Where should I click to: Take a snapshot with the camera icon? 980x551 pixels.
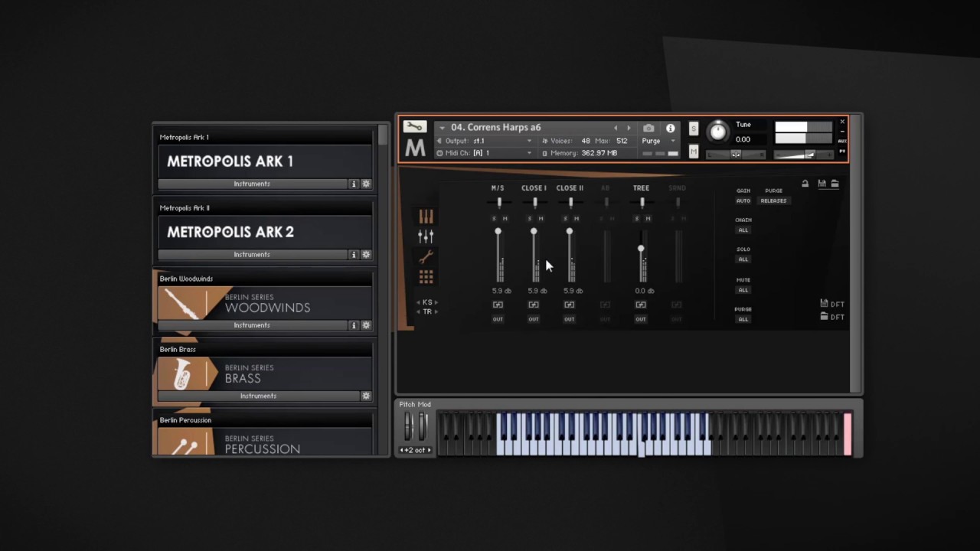(x=648, y=128)
